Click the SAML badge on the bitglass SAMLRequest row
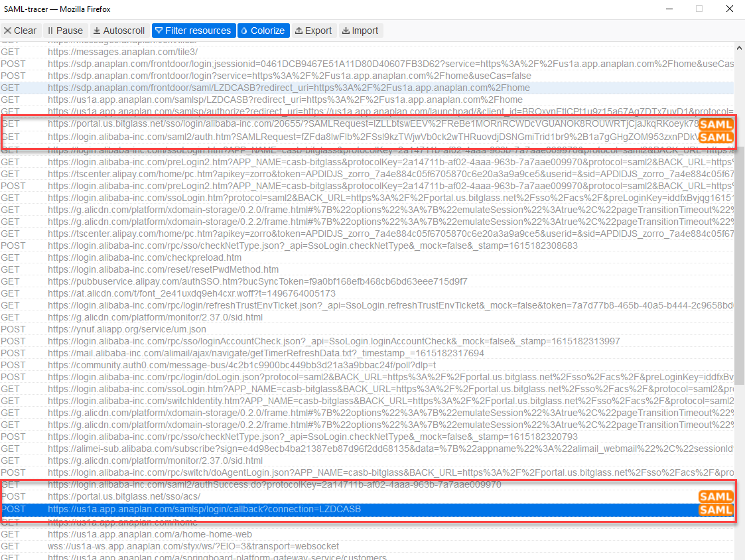The width and height of the screenshot is (745, 560). [716, 125]
